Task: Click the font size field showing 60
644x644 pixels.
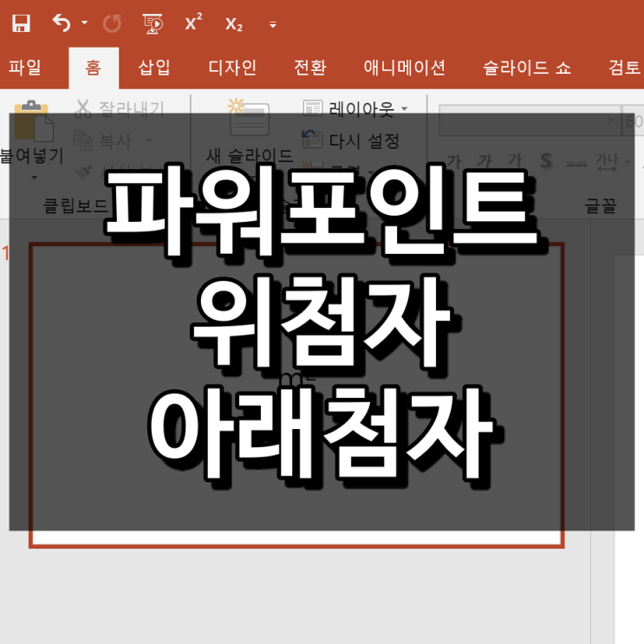Action: coord(633,120)
